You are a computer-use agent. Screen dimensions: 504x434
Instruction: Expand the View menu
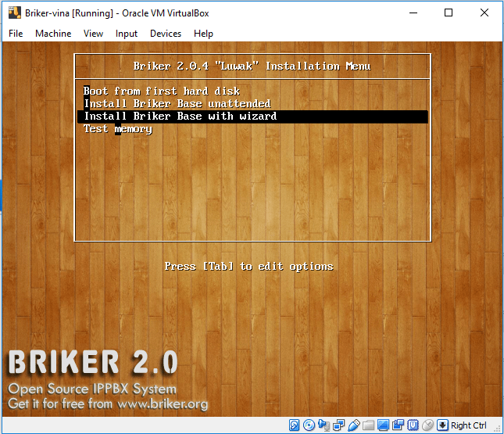point(93,34)
